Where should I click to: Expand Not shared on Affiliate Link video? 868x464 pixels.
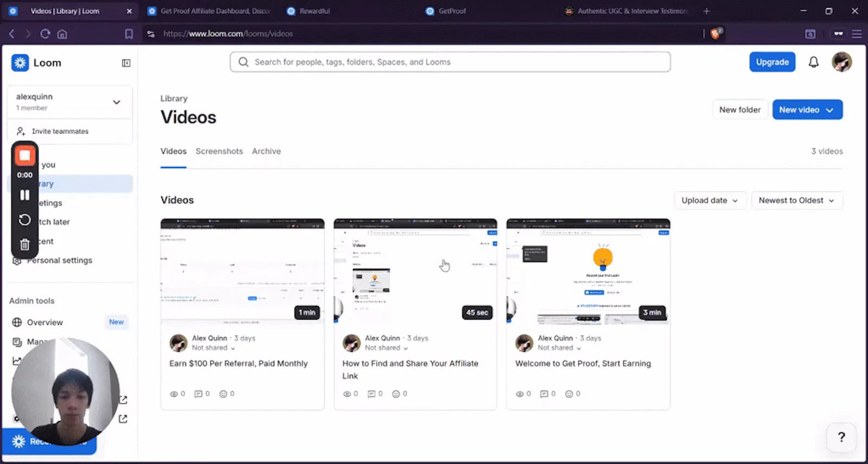pos(386,348)
